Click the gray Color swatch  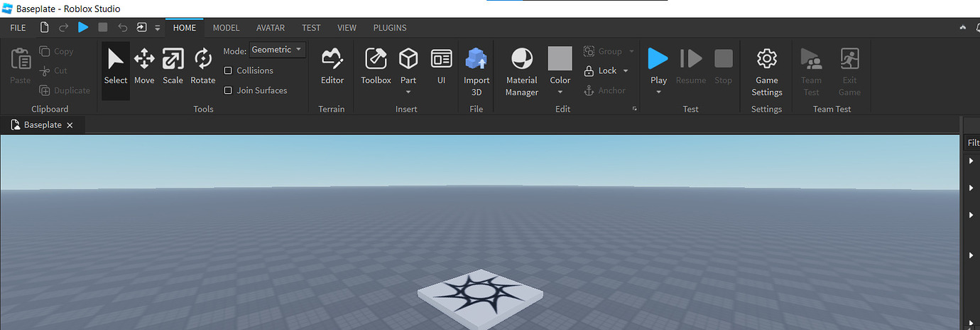pos(560,58)
